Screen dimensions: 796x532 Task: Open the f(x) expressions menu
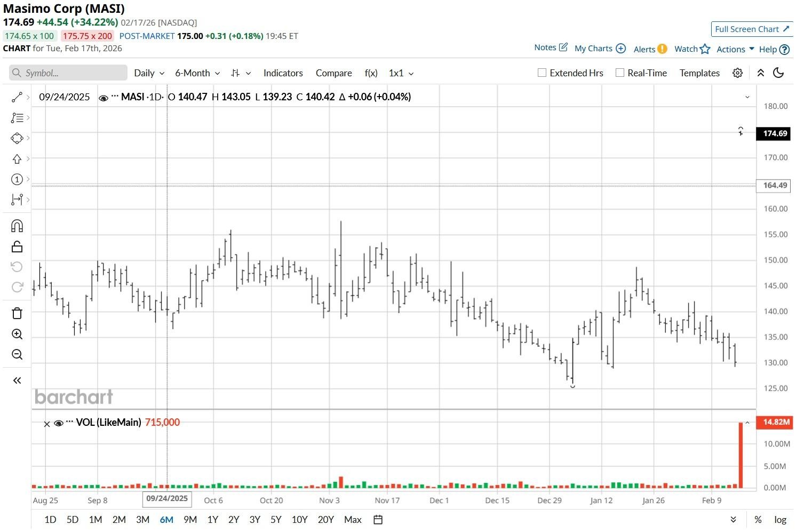371,73
